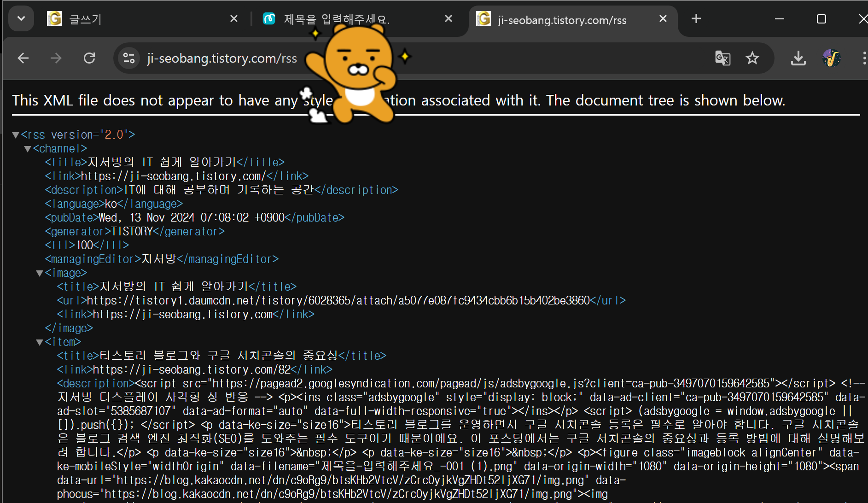
Task: View site information icon in address bar
Action: pos(129,58)
